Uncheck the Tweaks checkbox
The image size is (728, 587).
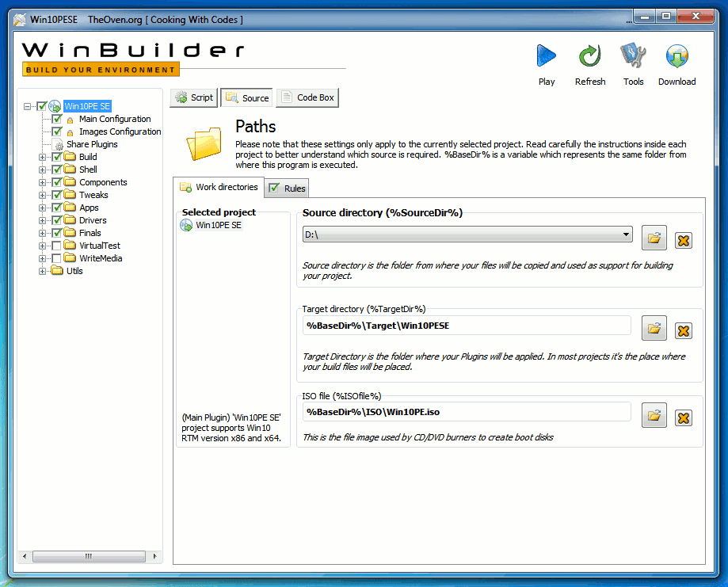(57, 195)
